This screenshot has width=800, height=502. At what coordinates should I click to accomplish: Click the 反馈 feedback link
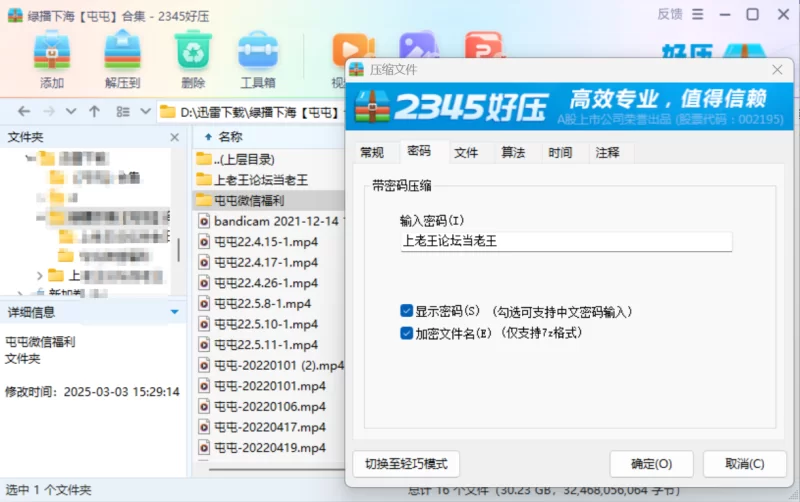pos(669,14)
